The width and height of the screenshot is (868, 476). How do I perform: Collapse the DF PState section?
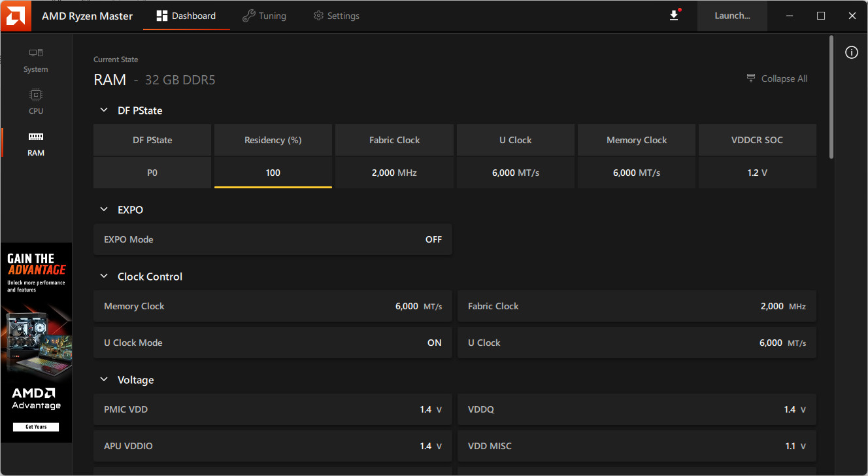[104, 110]
